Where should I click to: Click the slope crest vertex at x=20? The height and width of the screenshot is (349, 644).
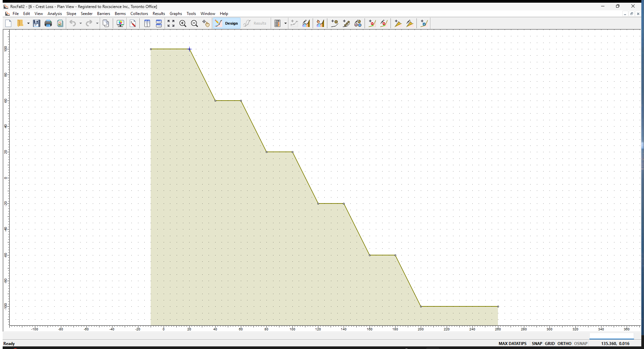click(x=190, y=49)
